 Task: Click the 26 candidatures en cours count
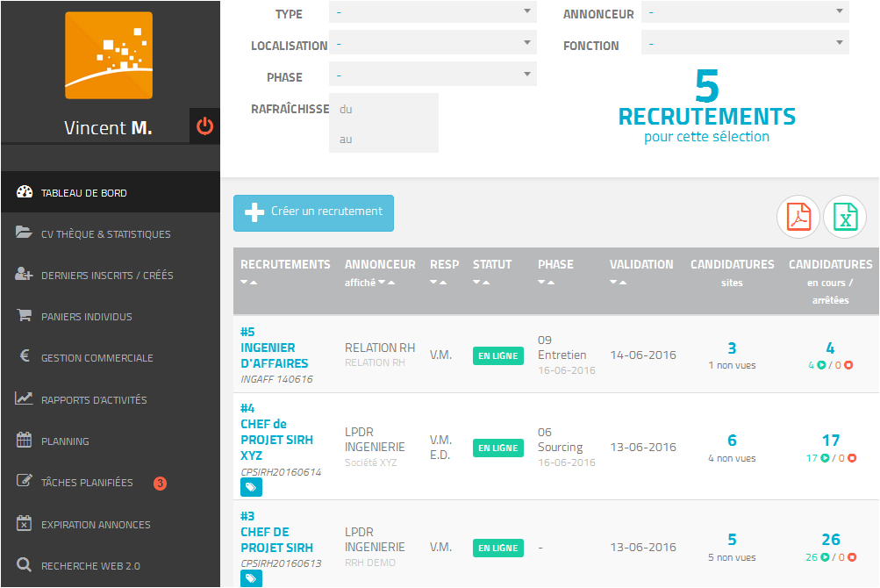point(831,540)
